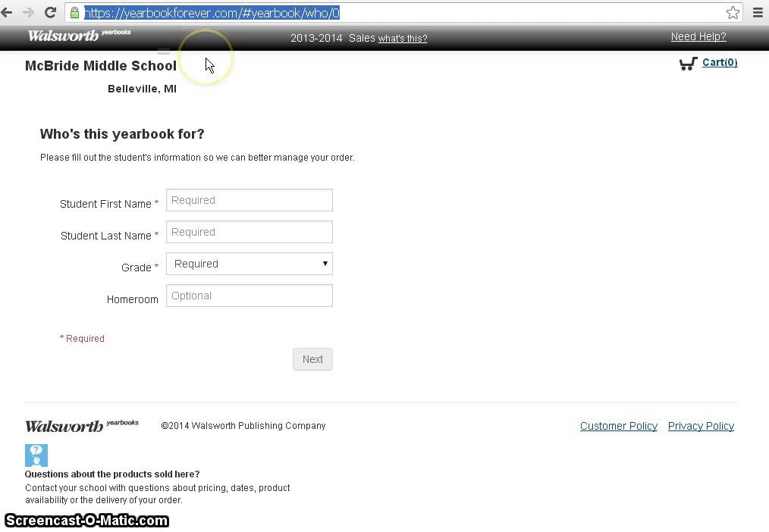Reload the page with the refresh icon

pos(50,12)
